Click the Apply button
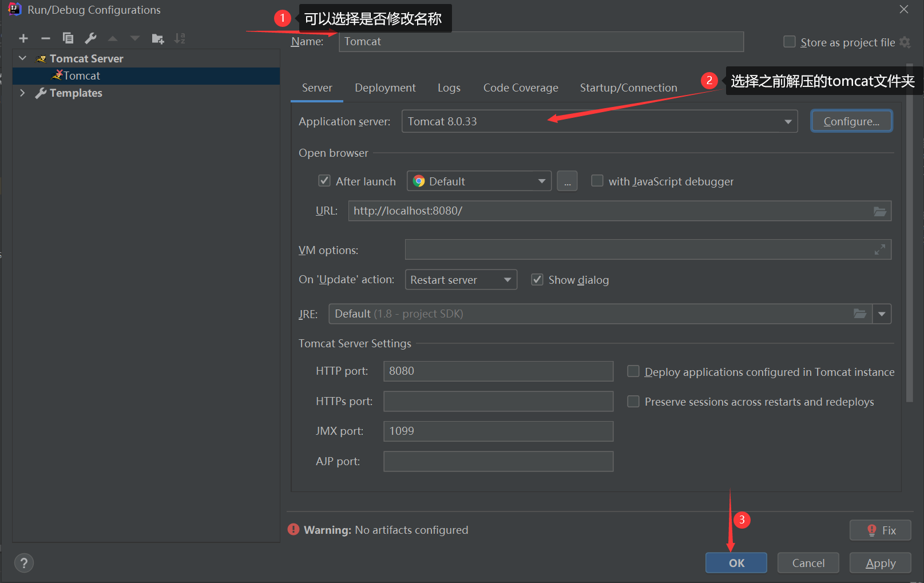This screenshot has height=583, width=924. click(x=881, y=563)
